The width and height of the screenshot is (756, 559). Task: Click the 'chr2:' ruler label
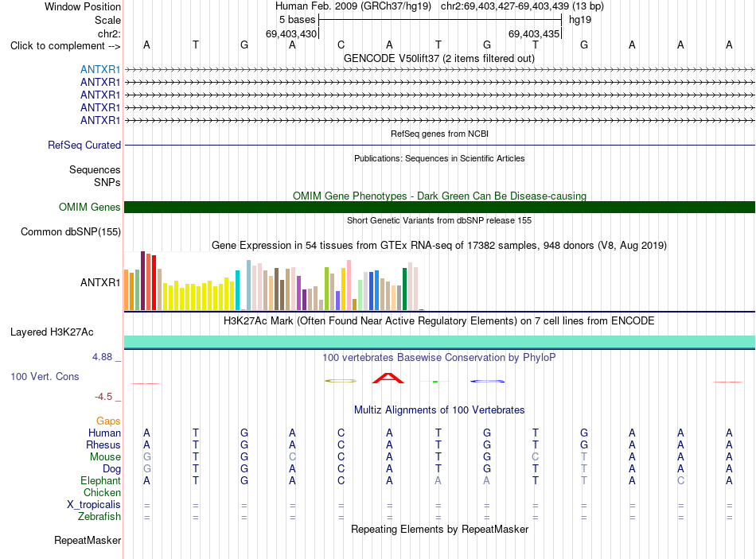coord(110,33)
